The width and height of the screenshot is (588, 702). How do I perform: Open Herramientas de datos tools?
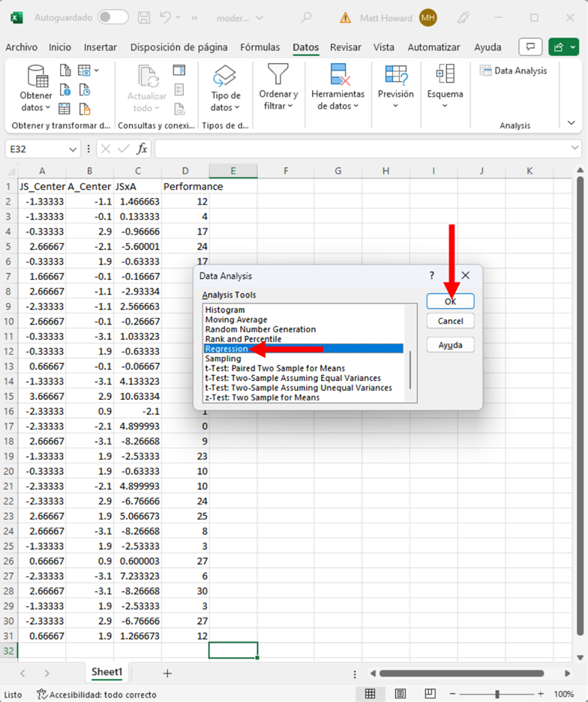coord(337,88)
